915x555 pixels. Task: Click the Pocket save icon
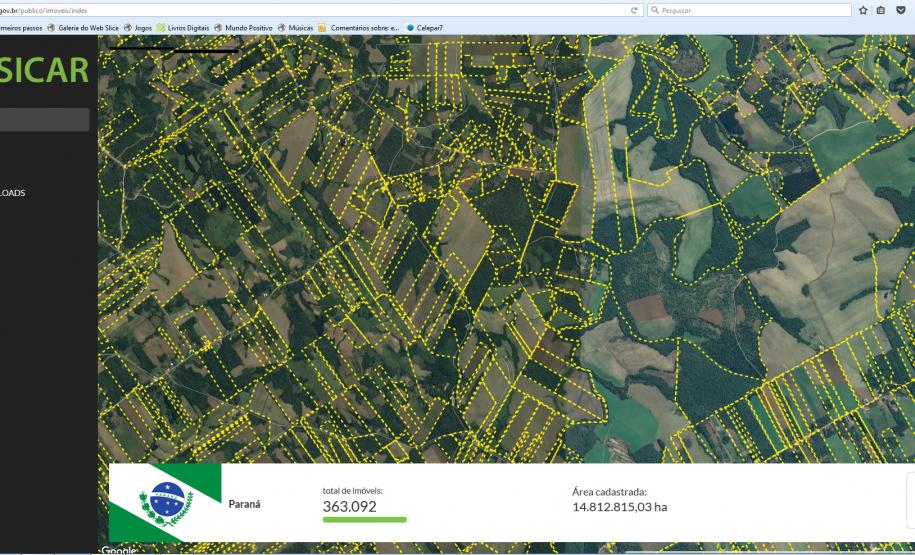pos(902,10)
